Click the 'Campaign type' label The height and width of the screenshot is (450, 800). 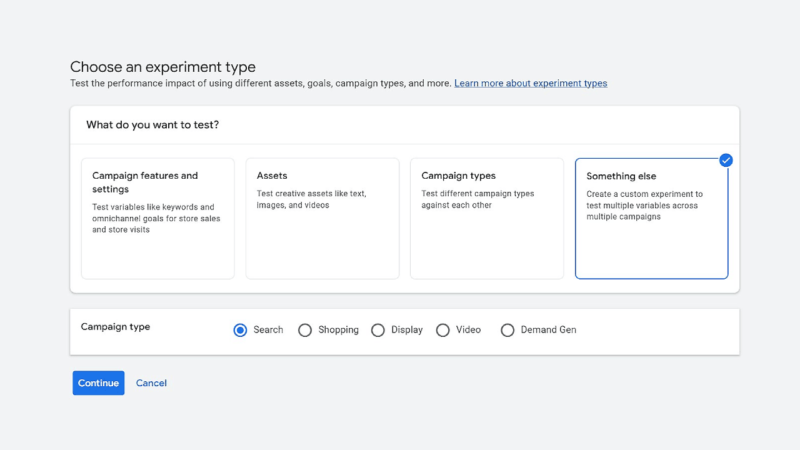(115, 327)
